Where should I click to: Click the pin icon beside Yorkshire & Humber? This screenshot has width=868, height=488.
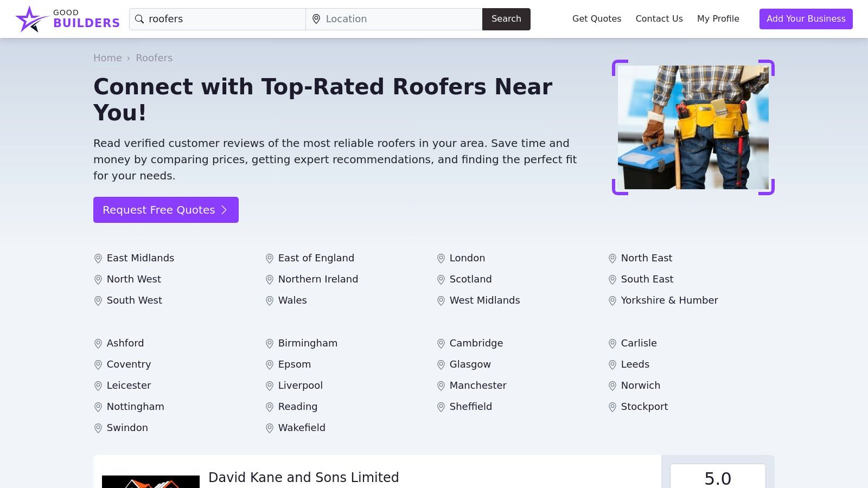pyautogui.click(x=612, y=300)
